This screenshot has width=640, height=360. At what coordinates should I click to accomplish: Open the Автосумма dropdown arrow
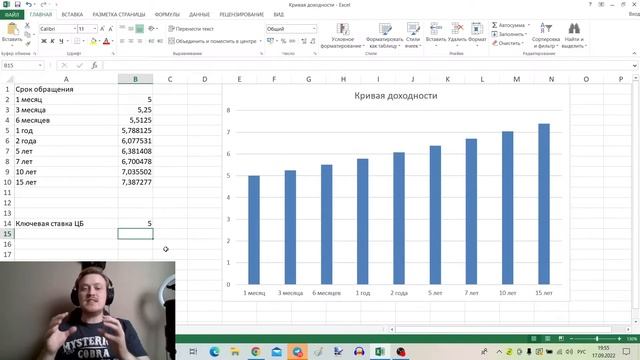pos(529,25)
